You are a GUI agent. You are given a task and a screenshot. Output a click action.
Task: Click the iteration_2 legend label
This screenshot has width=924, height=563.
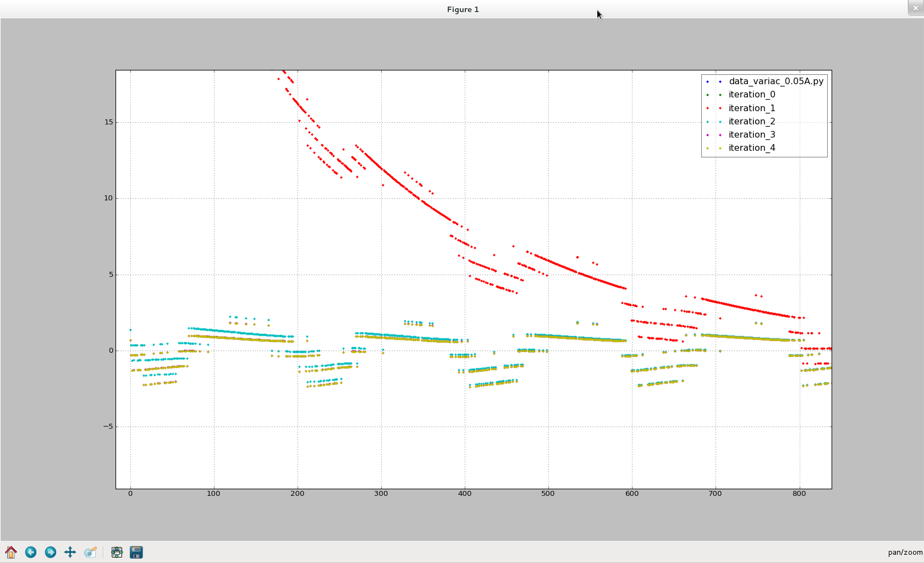coord(752,122)
